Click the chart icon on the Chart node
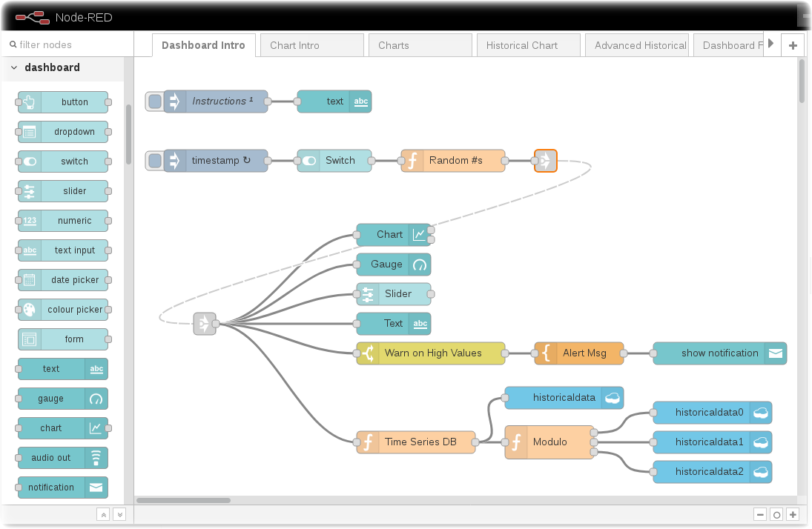Image resolution: width=812 pixels, height=529 pixels. (x=419, y=235)
